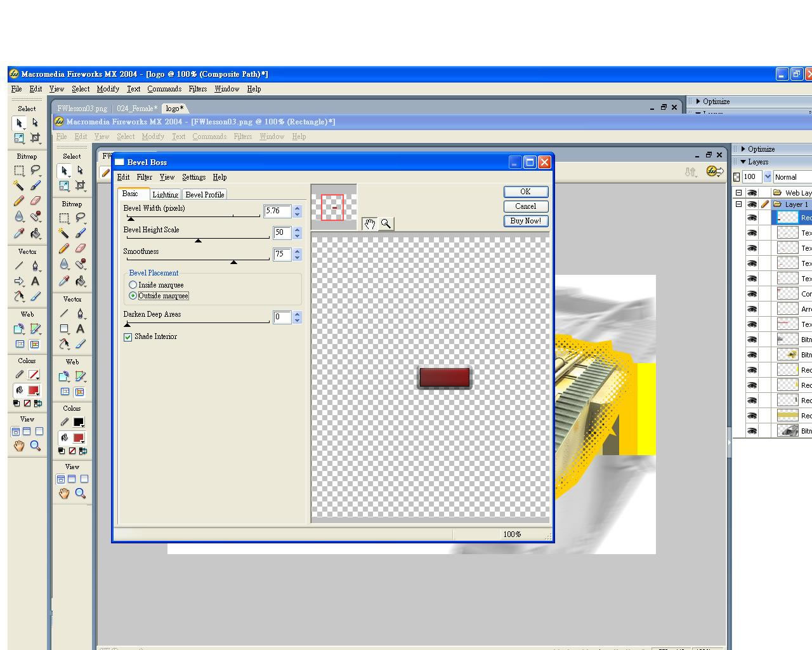Select Crop tool in logo window's Tools panel
The image size is (812, 650).
coord(36,138)
